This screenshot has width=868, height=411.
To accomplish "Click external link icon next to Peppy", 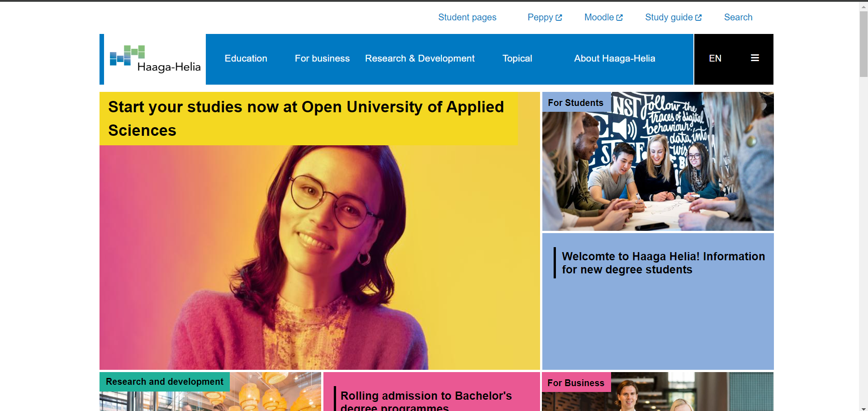I will pyautogui.click(x=559, y=18).
